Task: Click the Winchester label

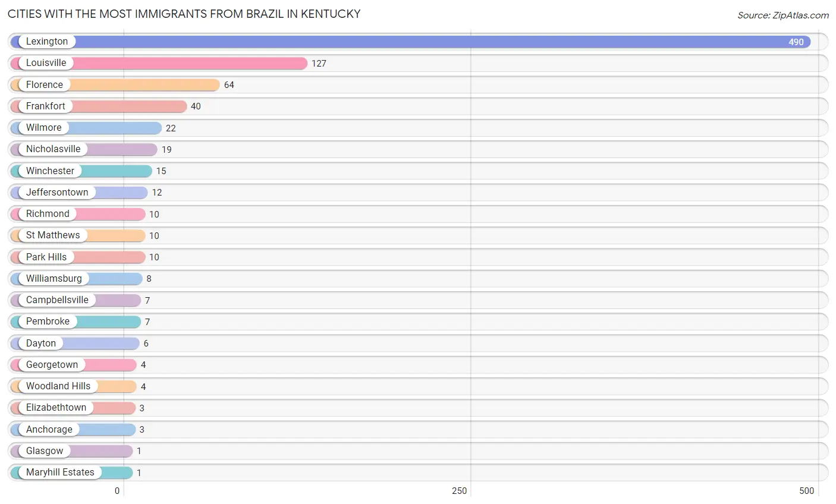Action: 51,171
